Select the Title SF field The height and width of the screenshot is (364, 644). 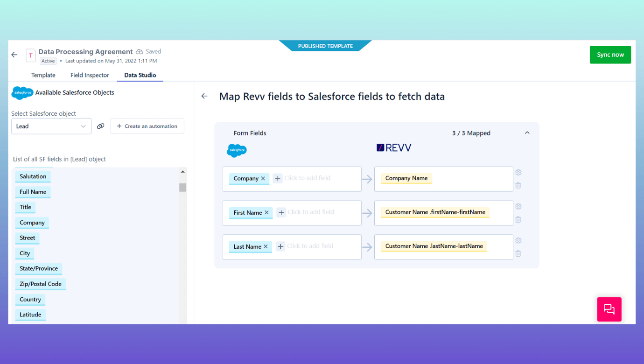point(25,207)
